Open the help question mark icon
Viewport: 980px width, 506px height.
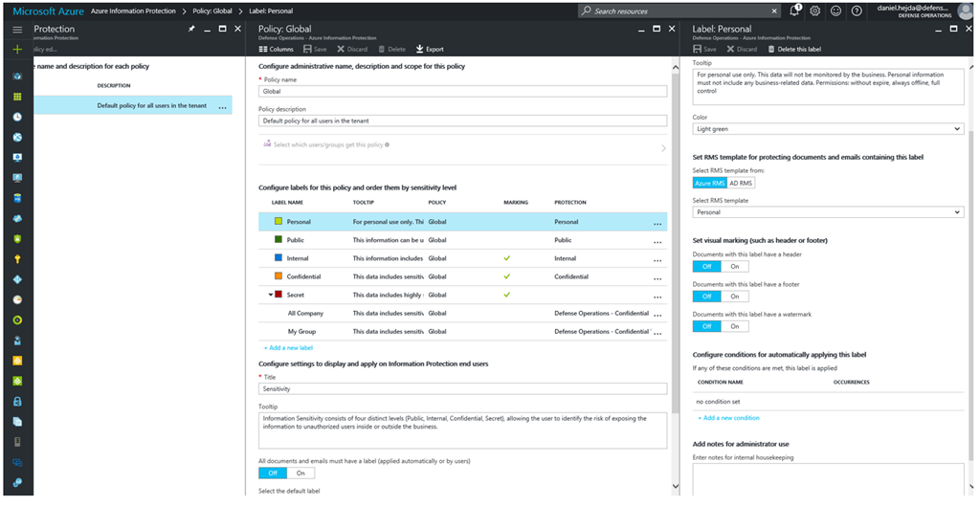click(x=857, y=11)
